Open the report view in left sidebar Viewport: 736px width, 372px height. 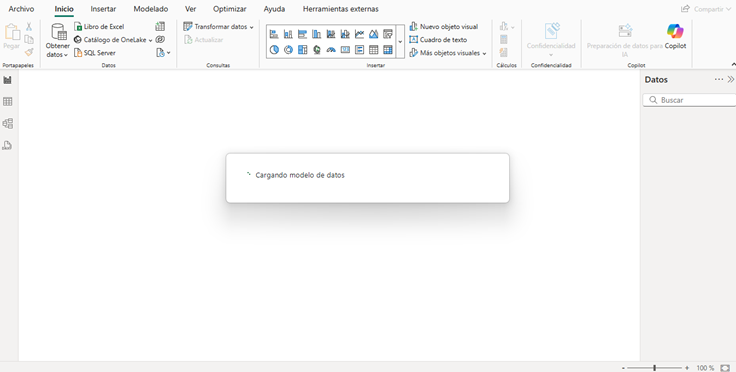8,80
